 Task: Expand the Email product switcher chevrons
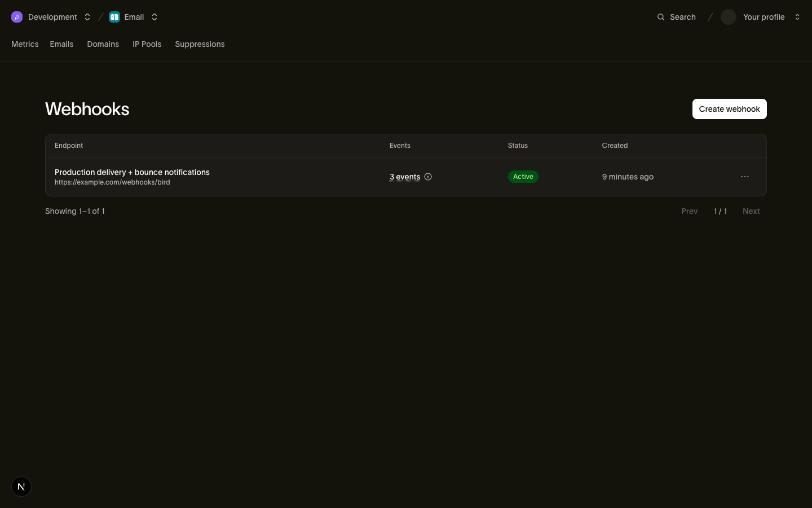[x=155, y=17]
